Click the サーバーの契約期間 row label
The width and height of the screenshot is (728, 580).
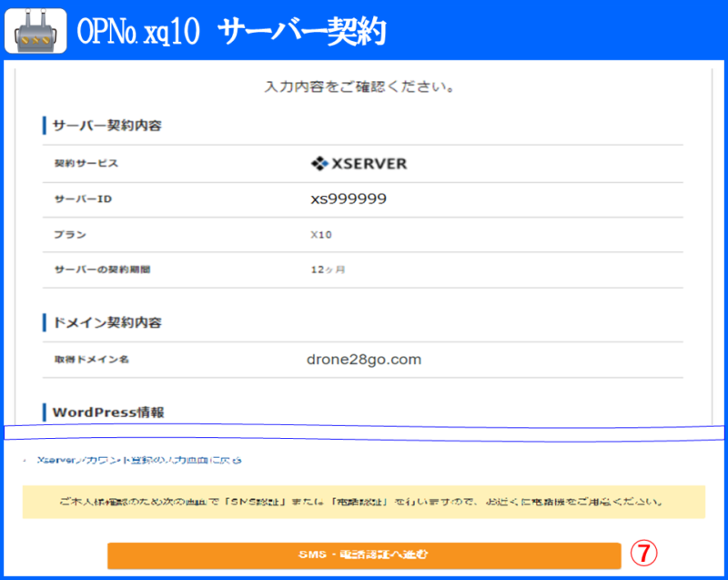tap(102, 270)
